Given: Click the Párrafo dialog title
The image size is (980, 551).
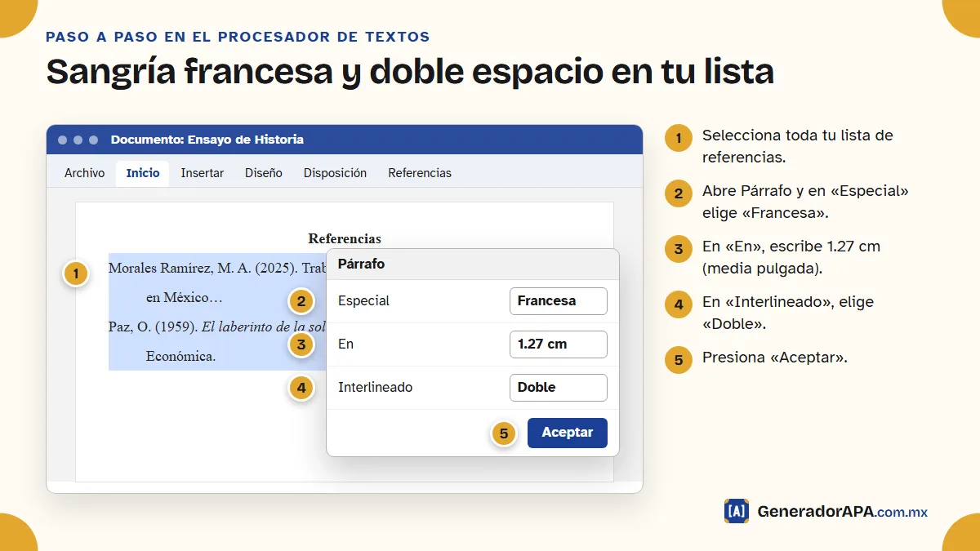Looking at the screenshot, I should (361, 264).
